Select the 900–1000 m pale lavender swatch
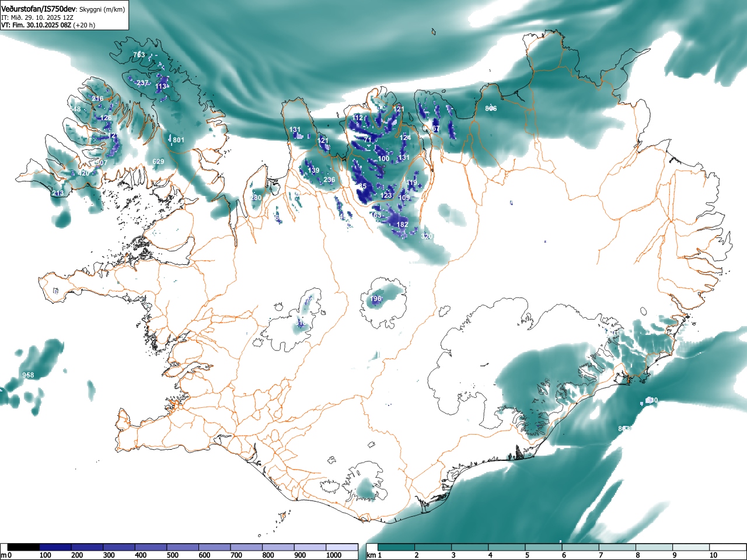The height and width of the screenshot is (560, 747). pyautogui.click(x=310, y=547)
